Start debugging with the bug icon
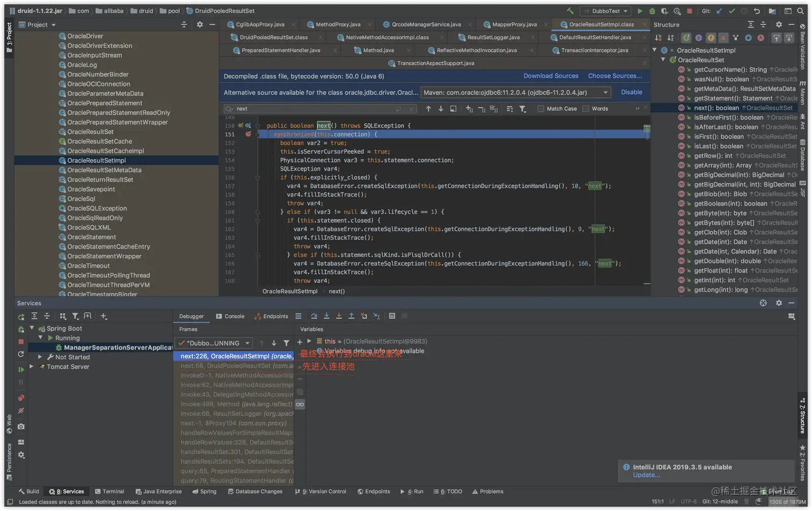The height and width of the screenshot is (511, 812). coord(652,11)
